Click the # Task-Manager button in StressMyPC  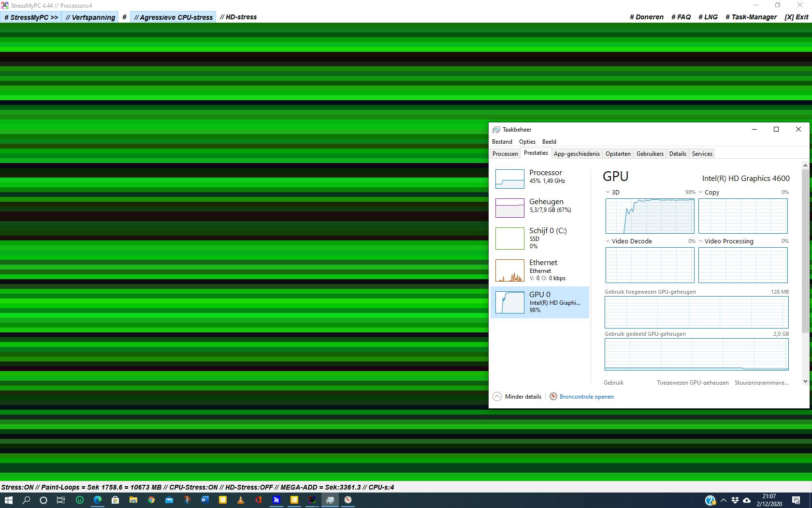click(751, 17)
